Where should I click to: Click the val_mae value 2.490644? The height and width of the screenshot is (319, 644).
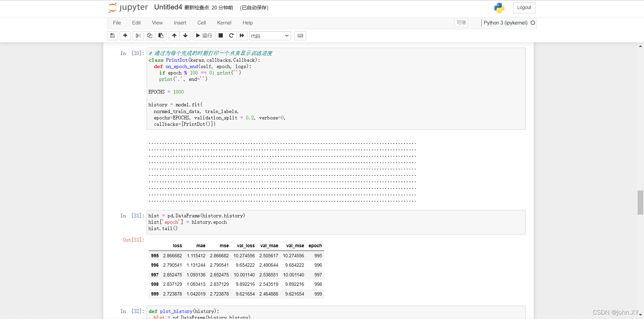tap(268, 265)
